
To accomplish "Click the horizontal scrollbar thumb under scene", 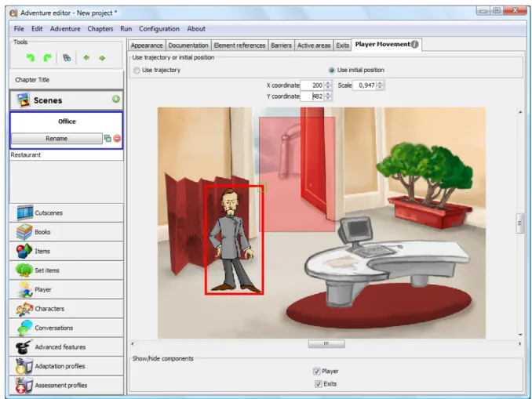I will (x=326, y=344).
